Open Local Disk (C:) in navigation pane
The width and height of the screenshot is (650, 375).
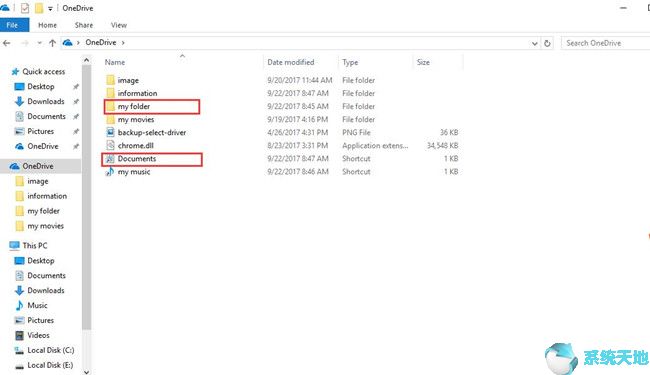click(x=51, y=350)
